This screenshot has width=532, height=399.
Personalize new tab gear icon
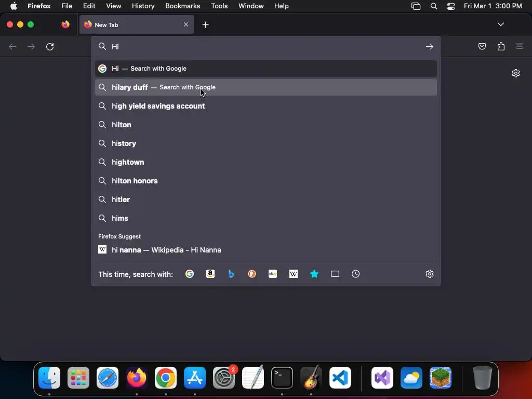(x=516, y=73)
